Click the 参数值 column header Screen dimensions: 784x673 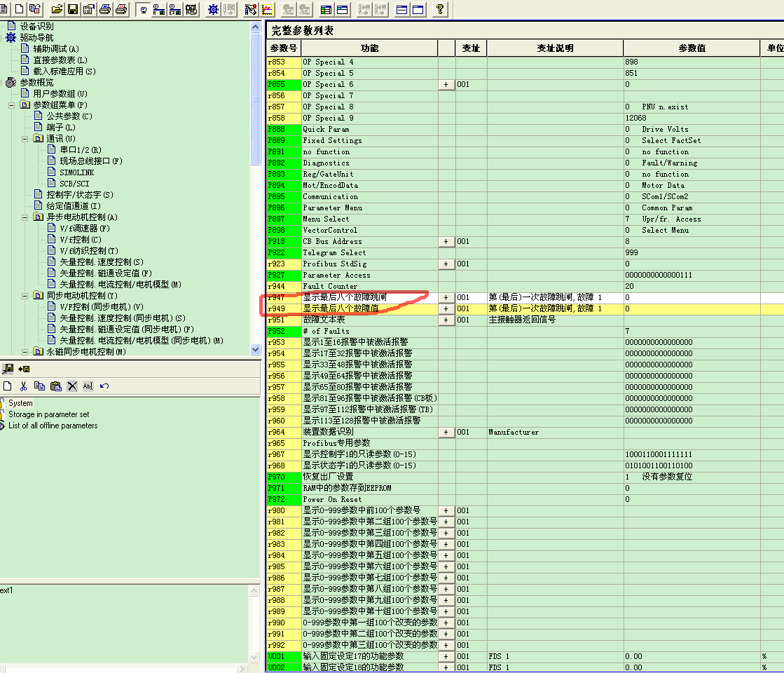coord(691,48)
